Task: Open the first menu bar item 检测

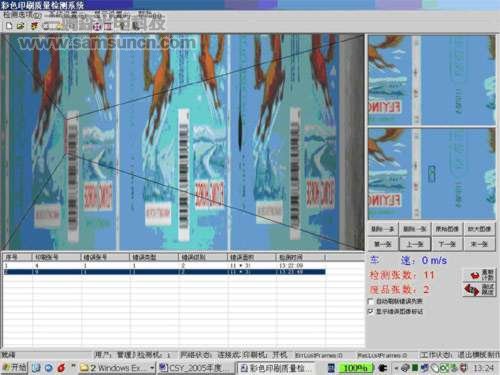Action: point(22,15)
